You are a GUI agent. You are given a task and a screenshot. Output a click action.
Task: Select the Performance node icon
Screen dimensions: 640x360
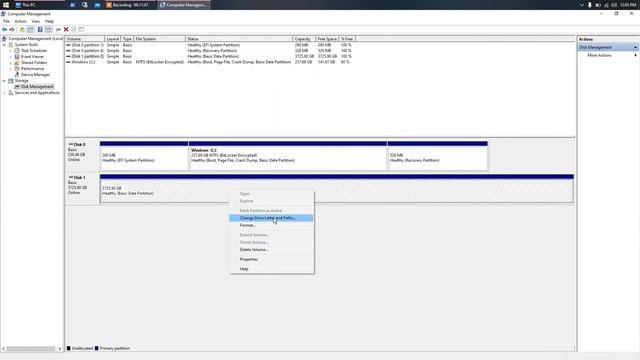click(17, 69)
